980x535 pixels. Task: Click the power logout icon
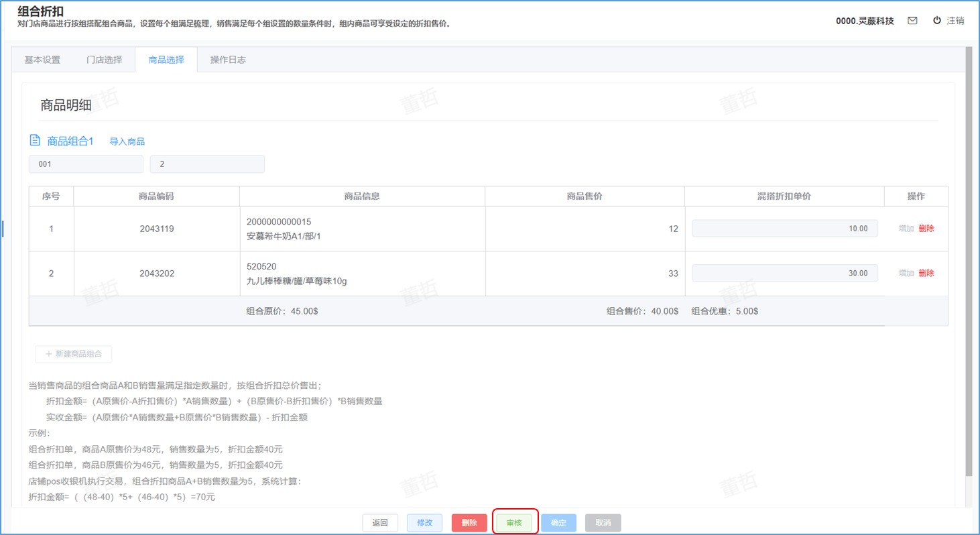(x=936, y=21)
